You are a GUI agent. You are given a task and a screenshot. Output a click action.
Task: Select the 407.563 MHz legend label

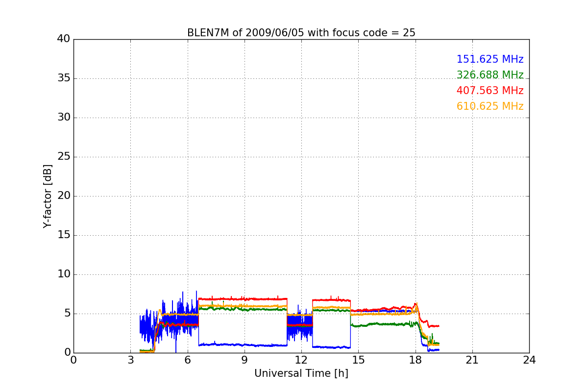click(490, 91)
